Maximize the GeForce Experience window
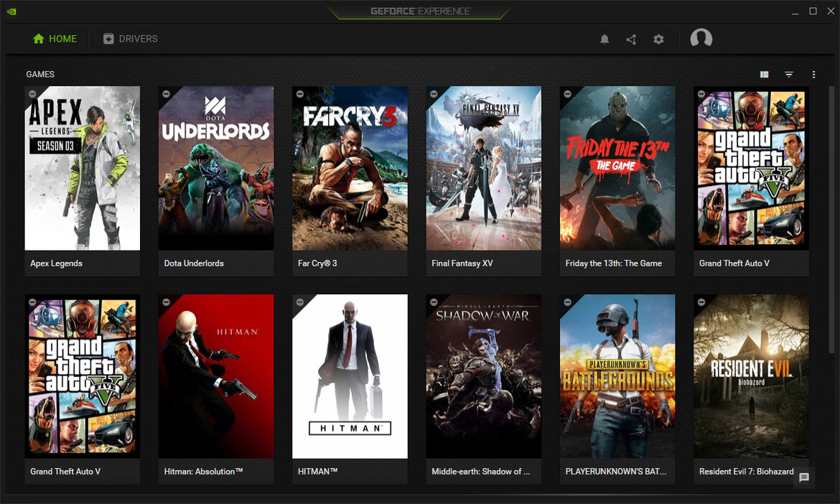 coord(813,11)
